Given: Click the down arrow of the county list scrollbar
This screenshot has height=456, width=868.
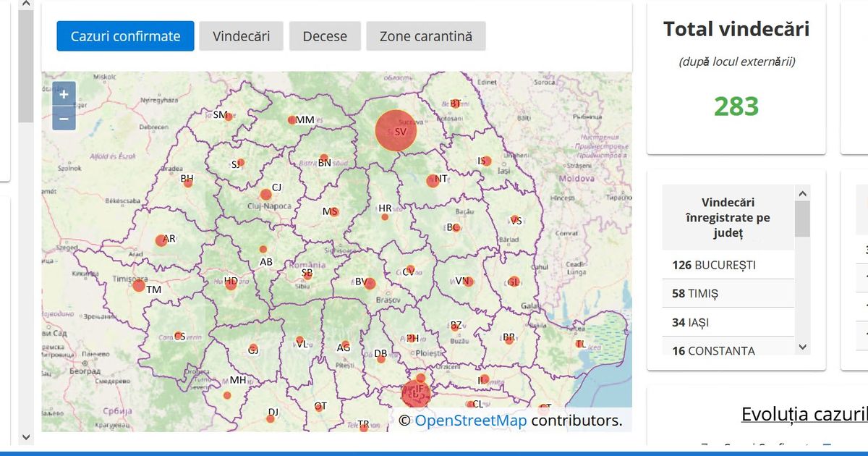Looking at the screenshot, I should pos(802,347).
